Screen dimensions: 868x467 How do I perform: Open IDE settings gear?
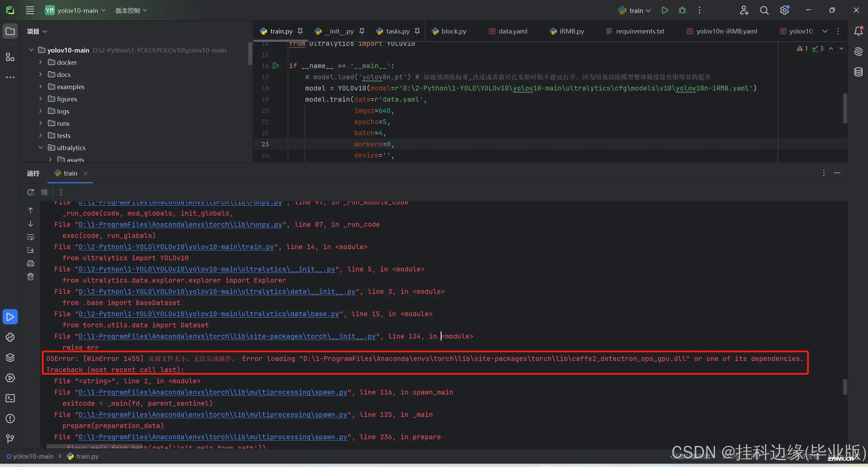785,11
